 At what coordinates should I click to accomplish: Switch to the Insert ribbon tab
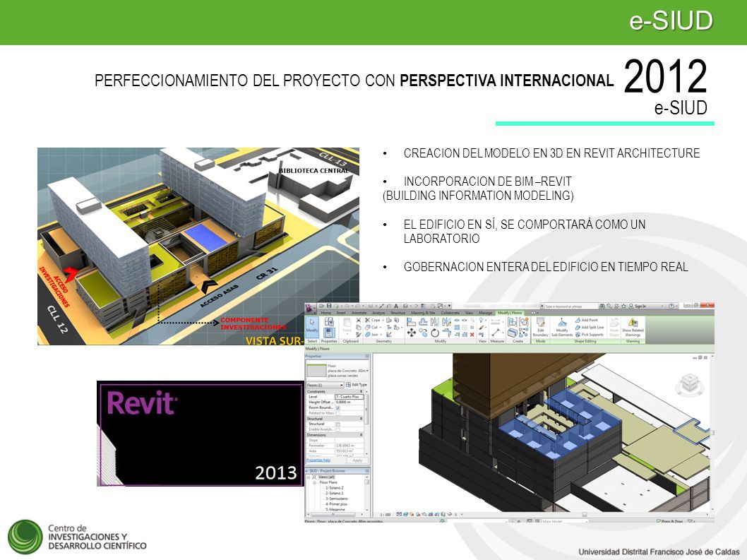point(341,313)
